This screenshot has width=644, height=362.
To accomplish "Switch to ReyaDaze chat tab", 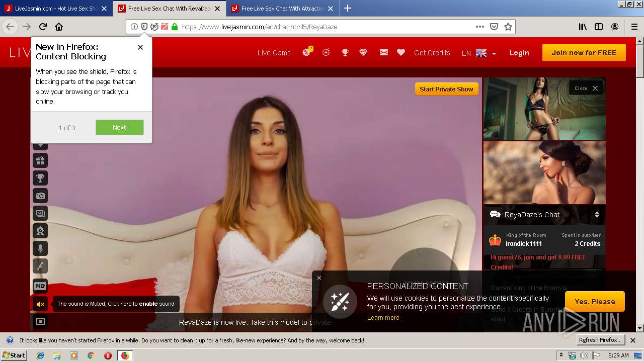I will (x=169, y=9).
